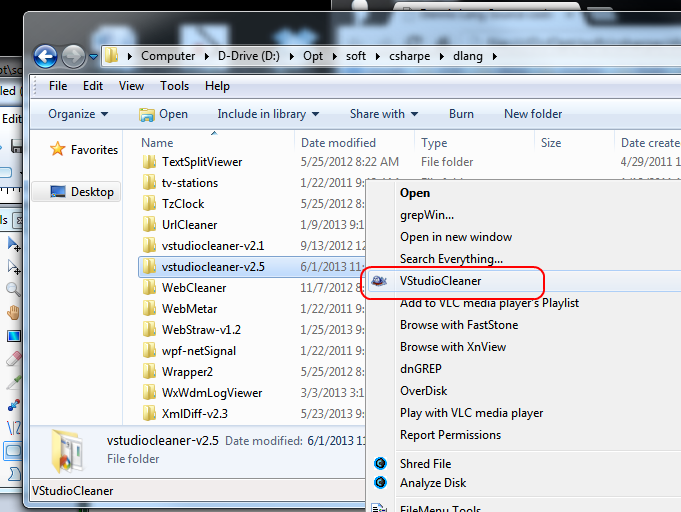Click the folder icon in address bar
The image size is (681, 512).
point(112,56)
